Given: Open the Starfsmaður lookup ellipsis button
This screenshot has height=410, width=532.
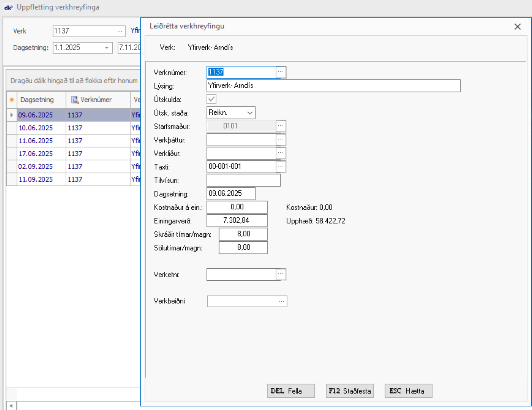Looking at the screenshot, I should tap(281, 126).
